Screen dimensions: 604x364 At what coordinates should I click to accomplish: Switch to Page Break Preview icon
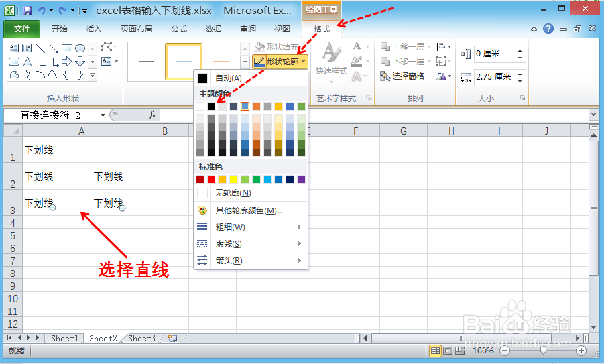(460, 351)
